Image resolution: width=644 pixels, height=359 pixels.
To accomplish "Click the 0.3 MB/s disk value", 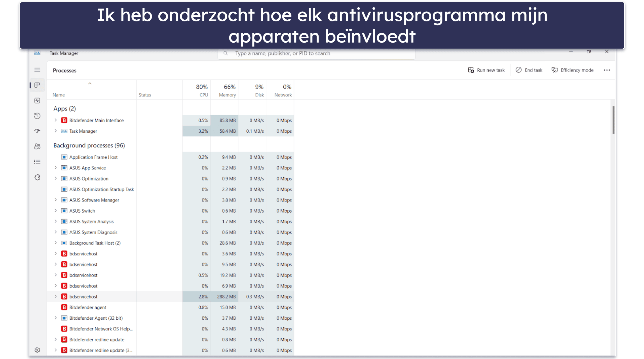I will 255,297.
